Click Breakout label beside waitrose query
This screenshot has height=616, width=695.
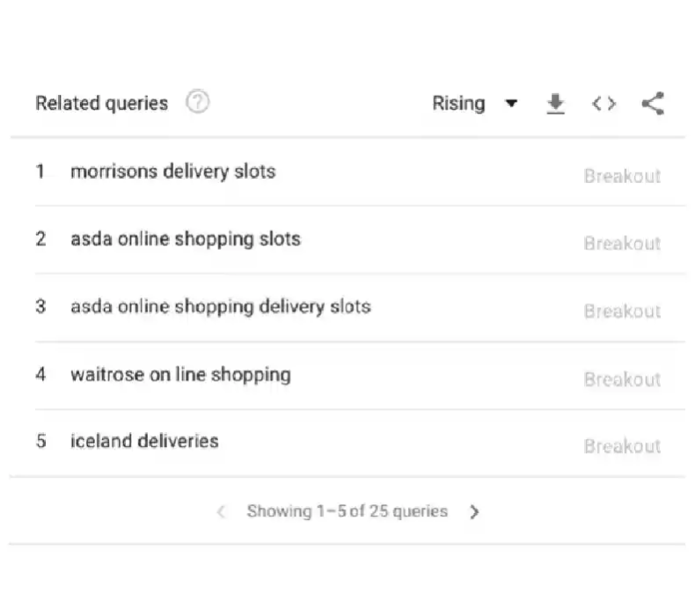click(622, 379)
